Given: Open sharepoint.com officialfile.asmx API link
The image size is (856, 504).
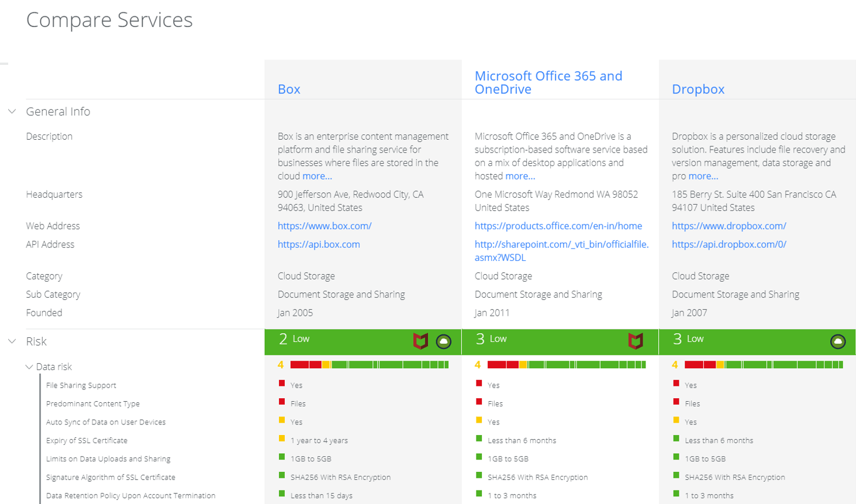Looking at the screenshot, I should 561,251.
